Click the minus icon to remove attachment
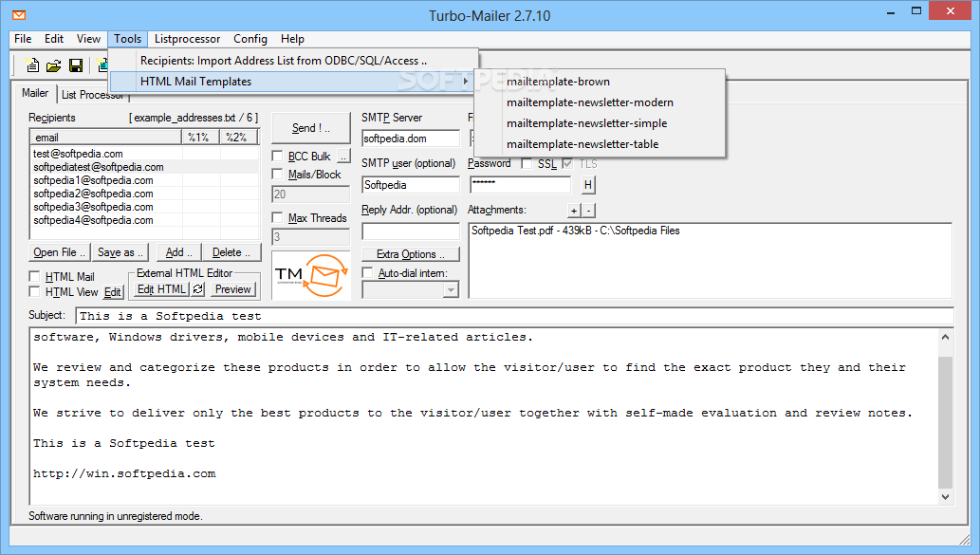 588,211
